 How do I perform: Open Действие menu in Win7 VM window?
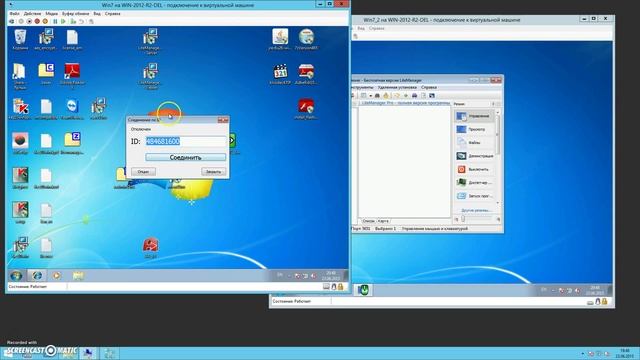pyautogui.click(x=32, y=13)
